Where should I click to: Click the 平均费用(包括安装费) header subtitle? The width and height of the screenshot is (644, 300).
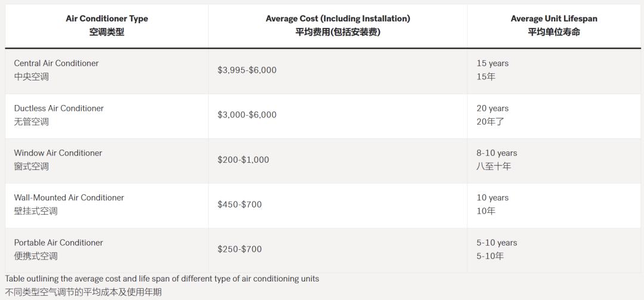(338, 32)
